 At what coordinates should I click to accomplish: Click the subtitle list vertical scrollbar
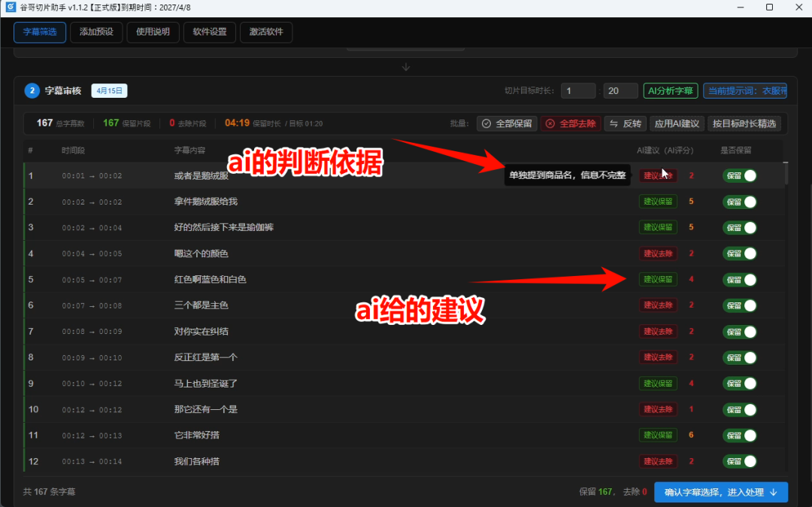[x=786, y=173]
